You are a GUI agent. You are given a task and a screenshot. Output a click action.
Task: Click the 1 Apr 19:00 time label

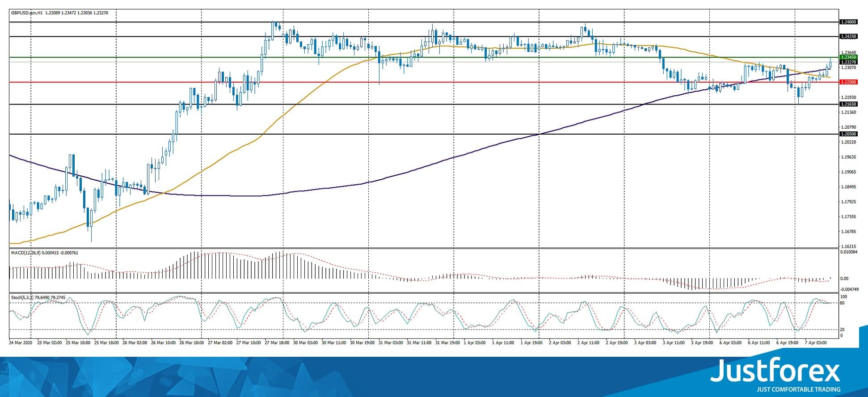point(532,343)
